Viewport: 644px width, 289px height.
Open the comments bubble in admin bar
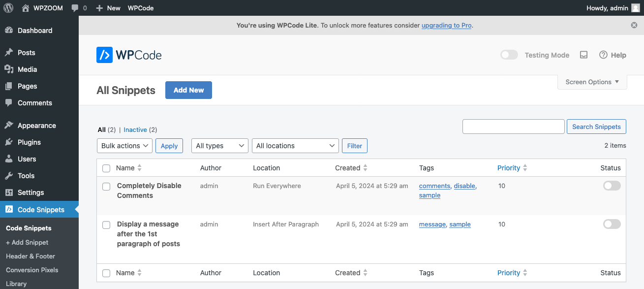click(75, 8)
